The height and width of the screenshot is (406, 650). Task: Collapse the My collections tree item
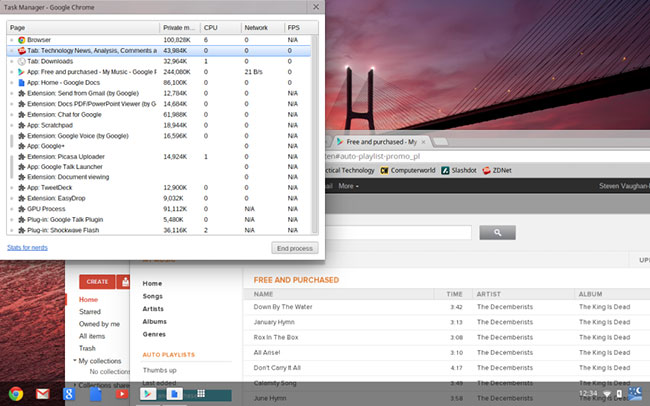(75, 360)
